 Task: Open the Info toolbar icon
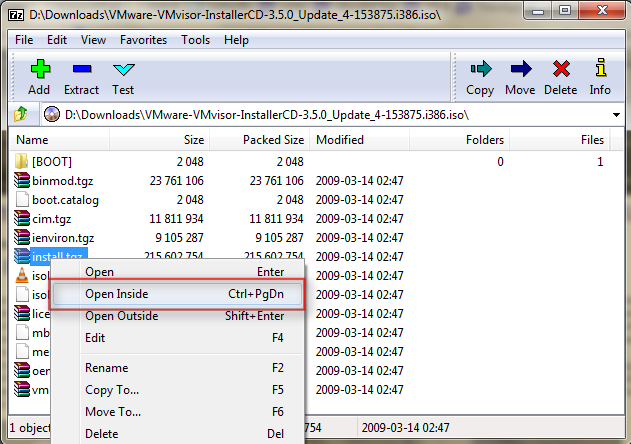pyautogui.click(x=600, y=70)
